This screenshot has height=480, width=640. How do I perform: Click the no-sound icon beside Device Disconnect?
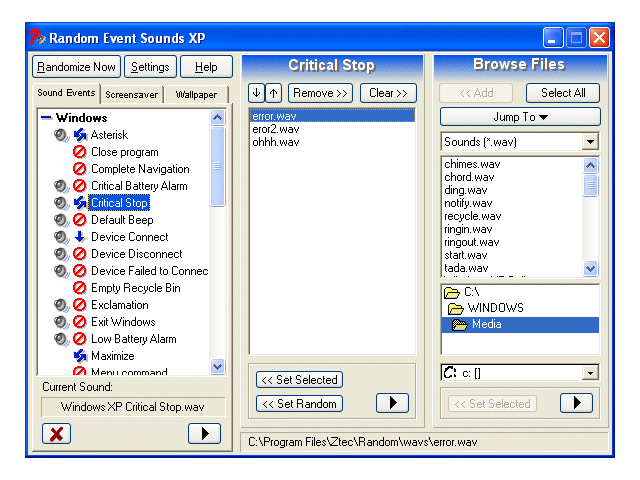(x=80, y=254)
